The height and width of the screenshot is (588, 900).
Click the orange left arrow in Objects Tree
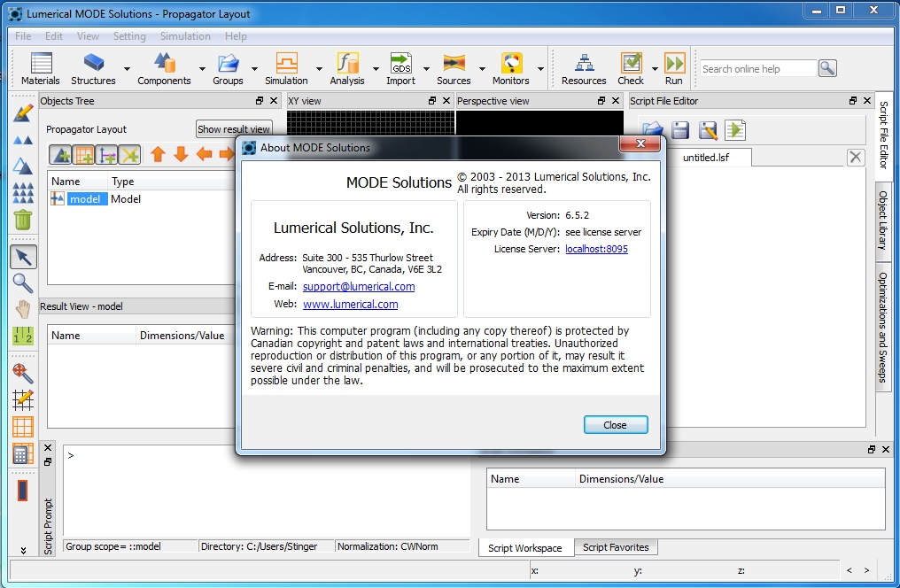pyautogui.click(x=204, y=154)
